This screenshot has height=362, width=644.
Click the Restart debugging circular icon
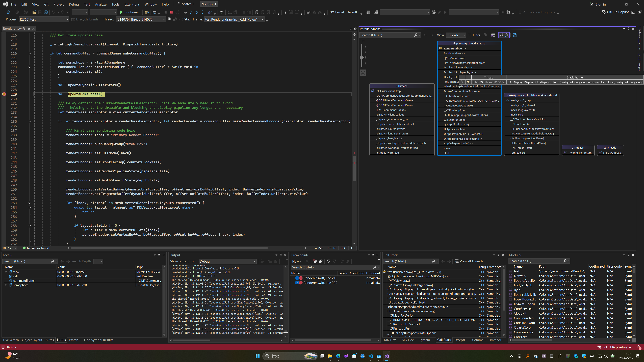tap(177, 12)
